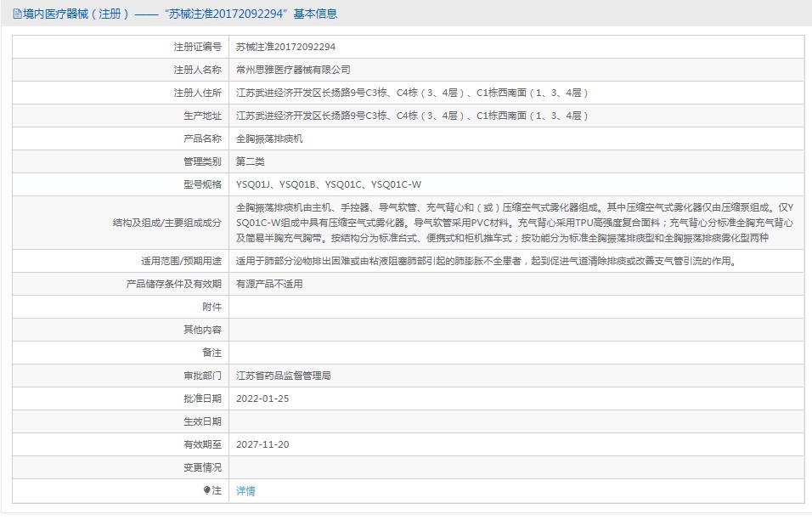
Task: Select the model list YSQ01J、YSQ01B、YSQ01C、YSQ01C-W
Action: point(329,184)
